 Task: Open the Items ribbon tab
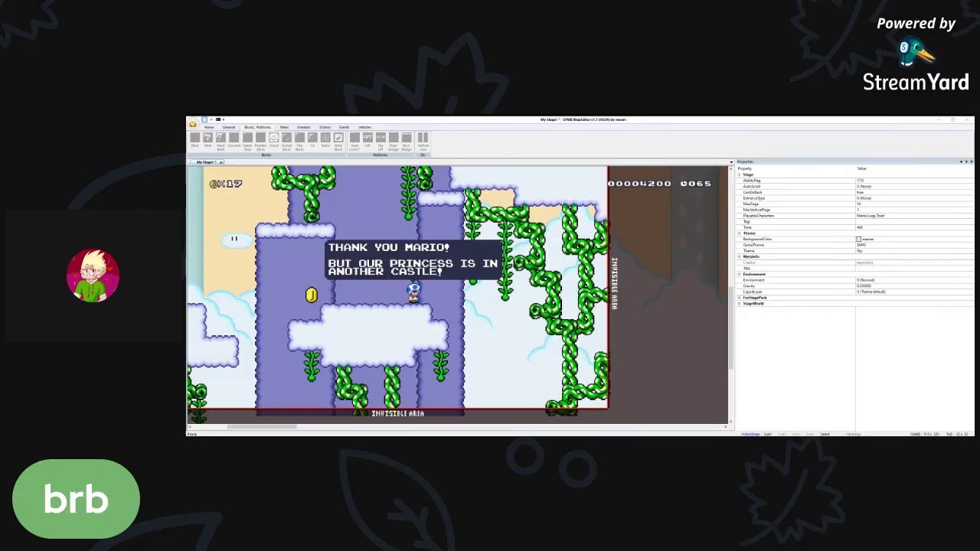284,127
